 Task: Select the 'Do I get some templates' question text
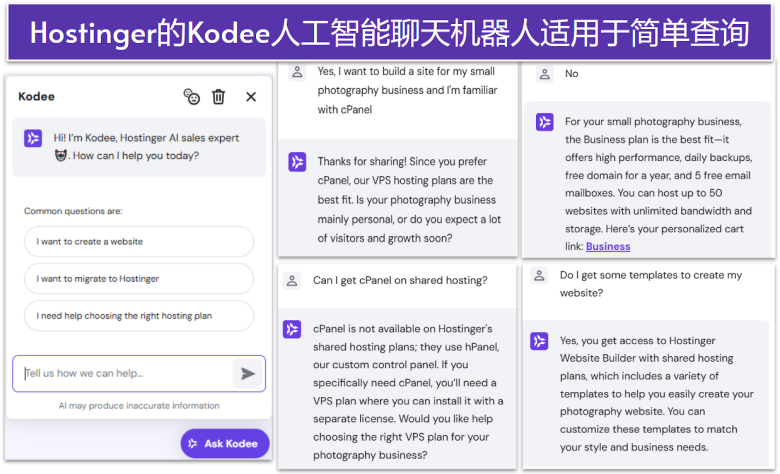(651, 284)
